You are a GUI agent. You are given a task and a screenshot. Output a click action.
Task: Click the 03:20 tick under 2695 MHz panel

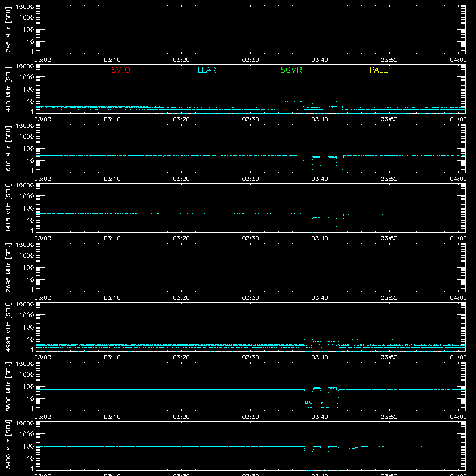coord(181,298)
